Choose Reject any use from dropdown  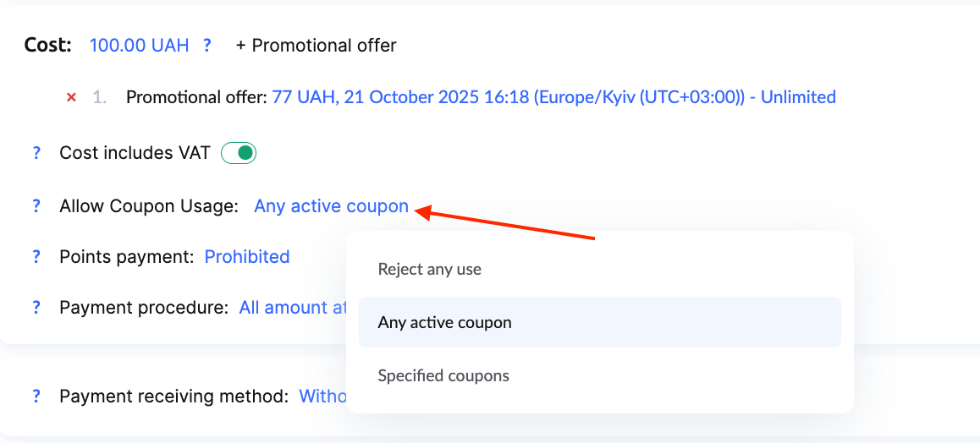pos(429,270)
